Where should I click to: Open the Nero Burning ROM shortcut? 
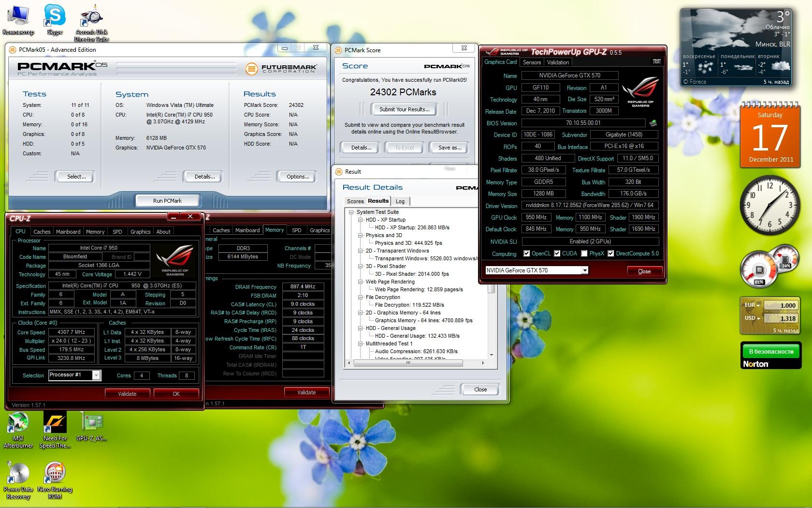(55, 480)
